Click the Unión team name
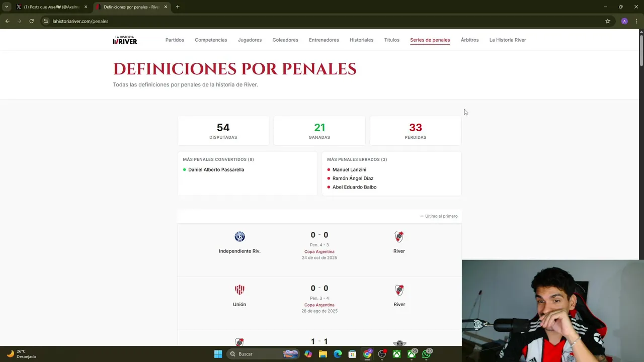Viewport: 644px width, 362px height. (x=239, y=304)
